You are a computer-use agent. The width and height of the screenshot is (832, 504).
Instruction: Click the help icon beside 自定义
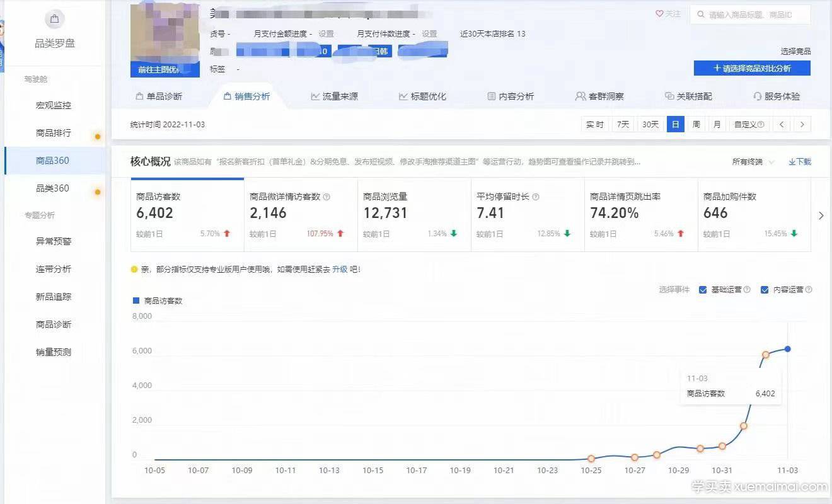tap(761, 125)
